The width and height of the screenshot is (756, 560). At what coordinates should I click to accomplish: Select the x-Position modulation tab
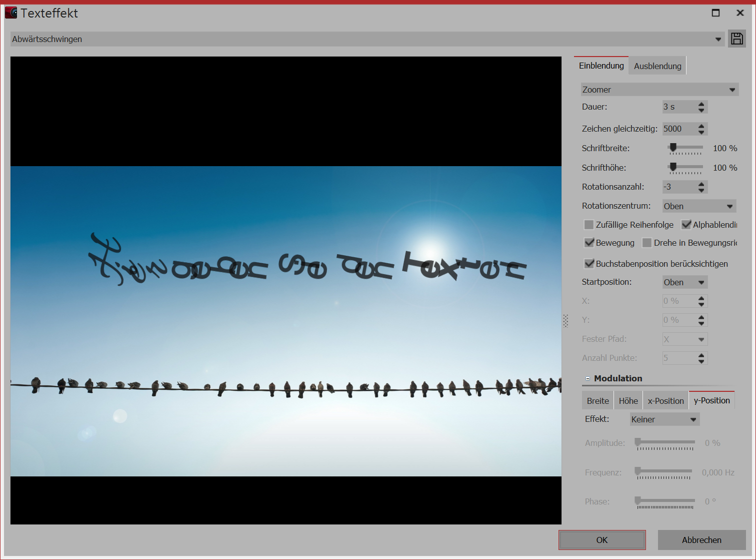pyautogui.click(x=665, y=400)
